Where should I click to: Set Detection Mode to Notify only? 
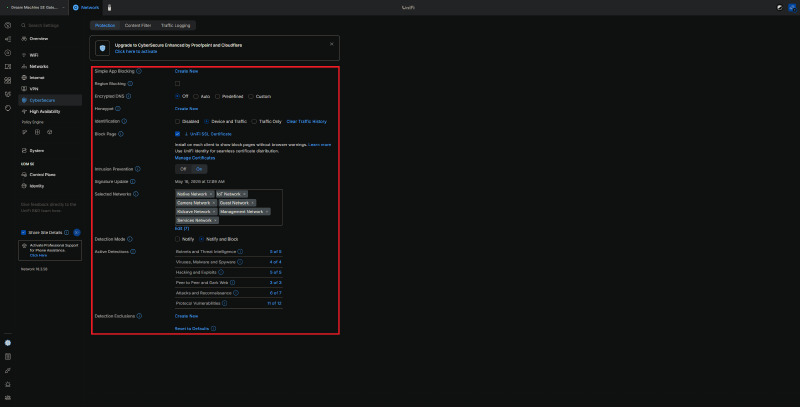coord(178,239)
